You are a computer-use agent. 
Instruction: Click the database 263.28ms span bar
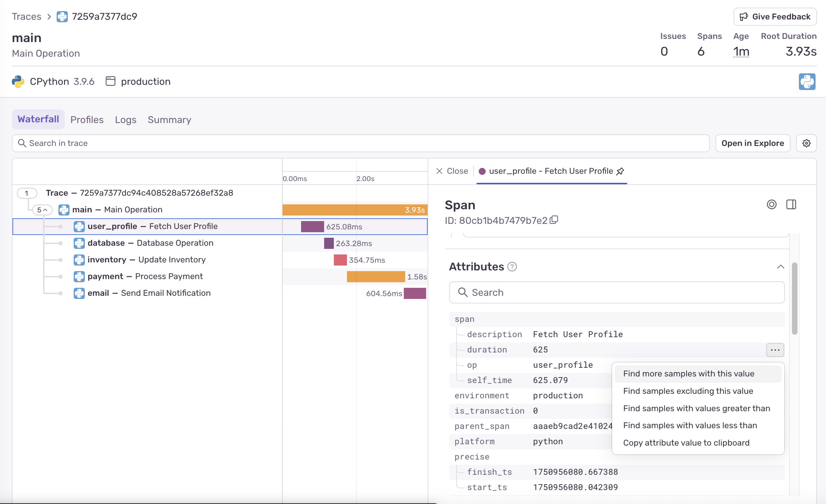pyautogui.click(x=329, y=243)
